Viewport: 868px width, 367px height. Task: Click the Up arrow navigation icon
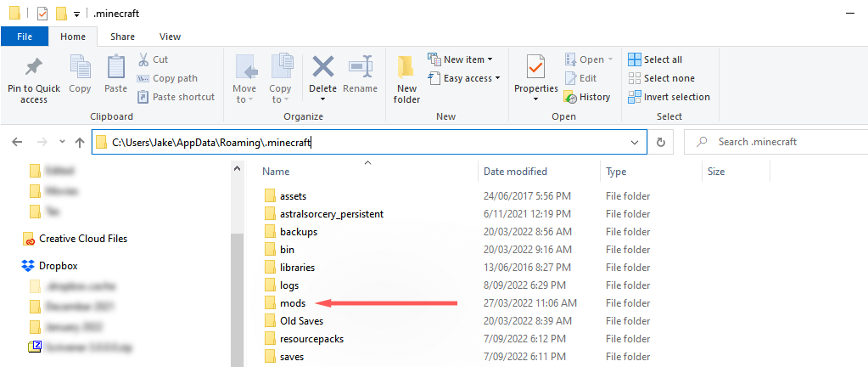tap(80, 142)
